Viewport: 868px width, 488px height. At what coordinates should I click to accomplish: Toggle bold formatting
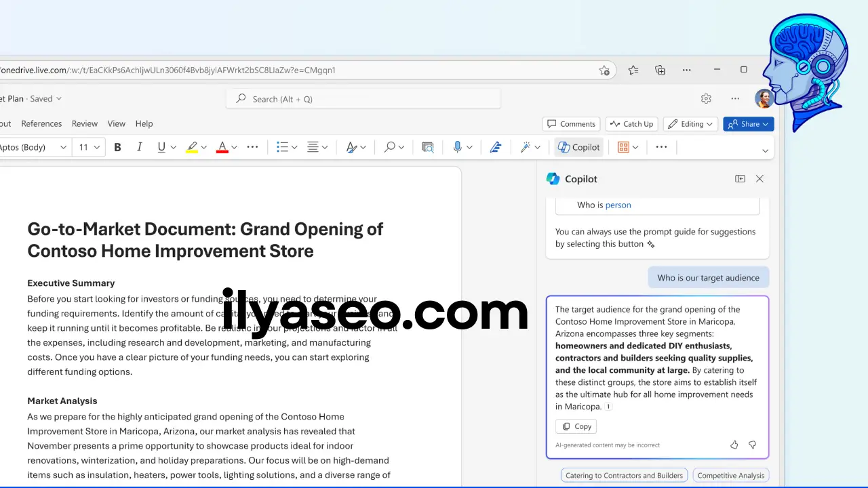coord(117,147)
